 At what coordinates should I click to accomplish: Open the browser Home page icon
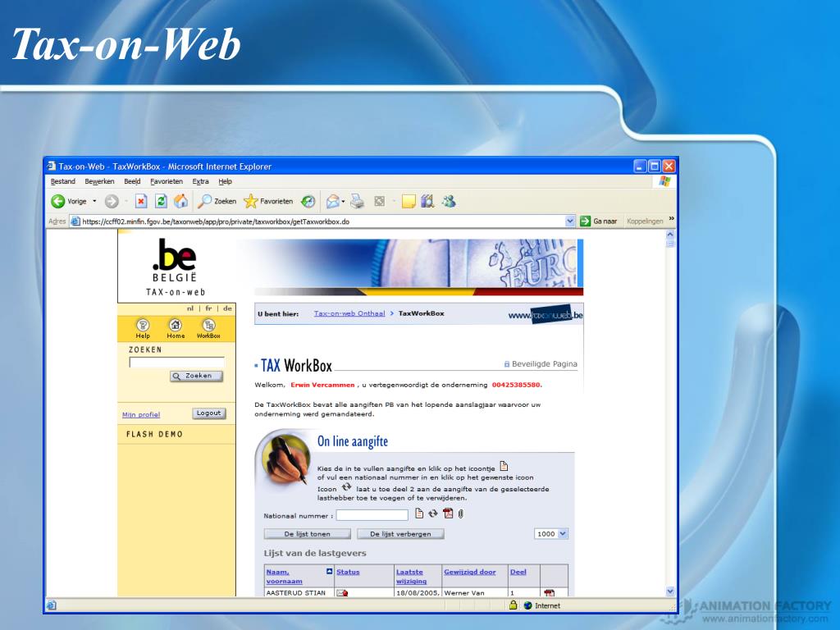181,201
